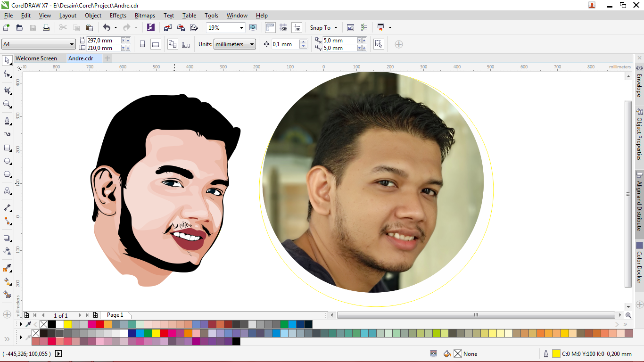Open the application launcher dropdown arrow
The height and width of the screenshot is (362, 644).
tap(390, 28)
